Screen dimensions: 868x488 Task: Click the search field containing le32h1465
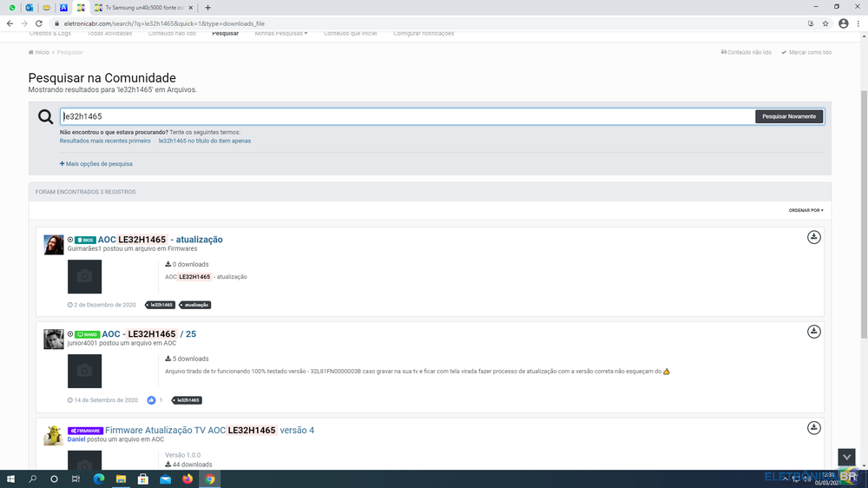[x=406, y=116]
